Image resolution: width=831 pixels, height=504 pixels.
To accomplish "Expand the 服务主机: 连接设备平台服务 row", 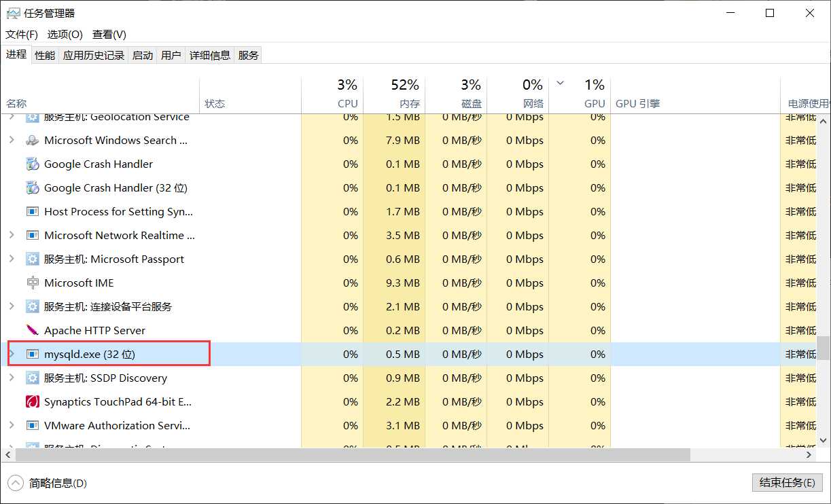I will [12, 306].
